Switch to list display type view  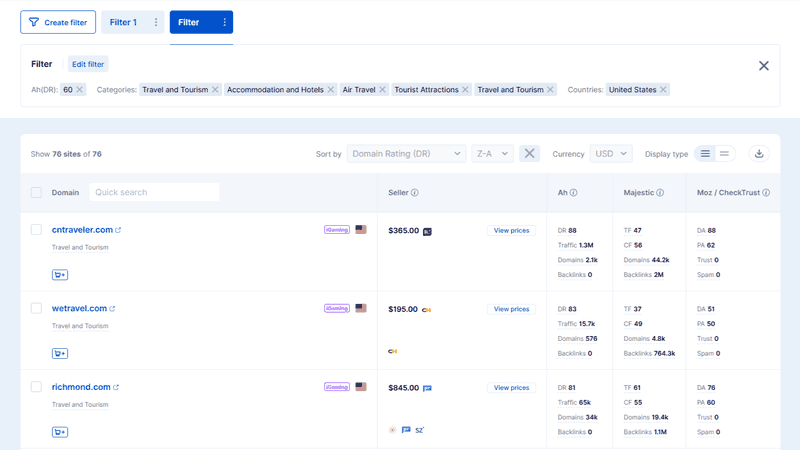(705, 154)
